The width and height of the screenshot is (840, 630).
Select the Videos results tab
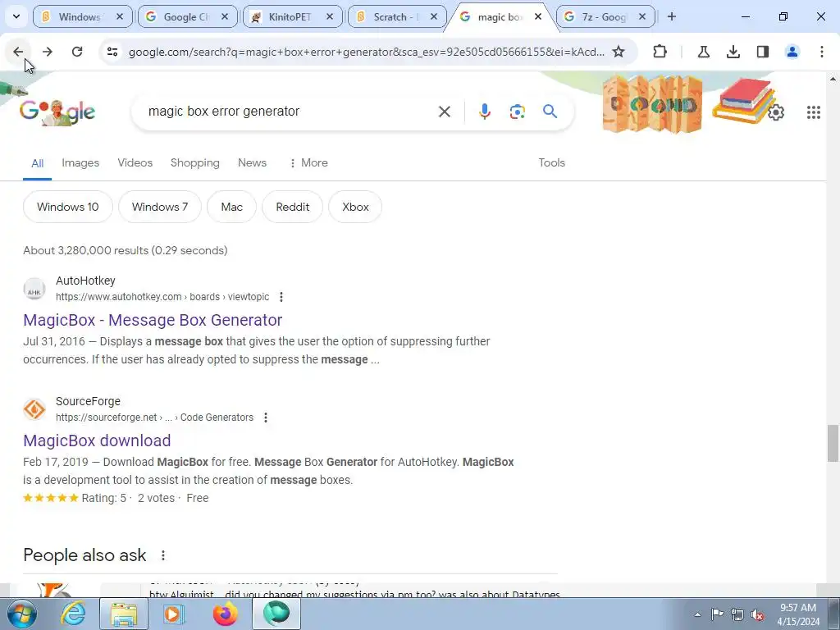tap(135, 163)
